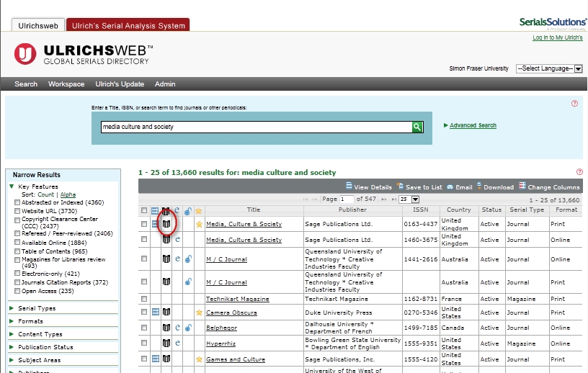Open the Belphegor title link
Screen dimensions: 588x373
(x=221, y=328)
